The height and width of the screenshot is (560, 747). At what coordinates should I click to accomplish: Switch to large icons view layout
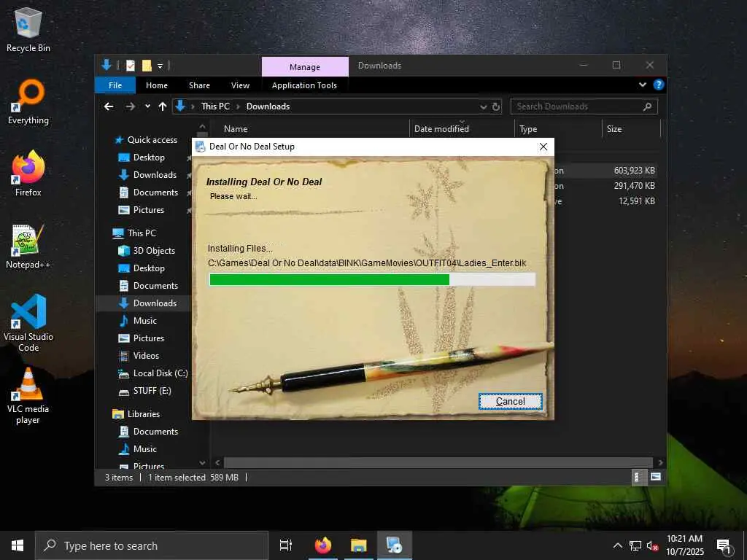(x=656, y=477)
